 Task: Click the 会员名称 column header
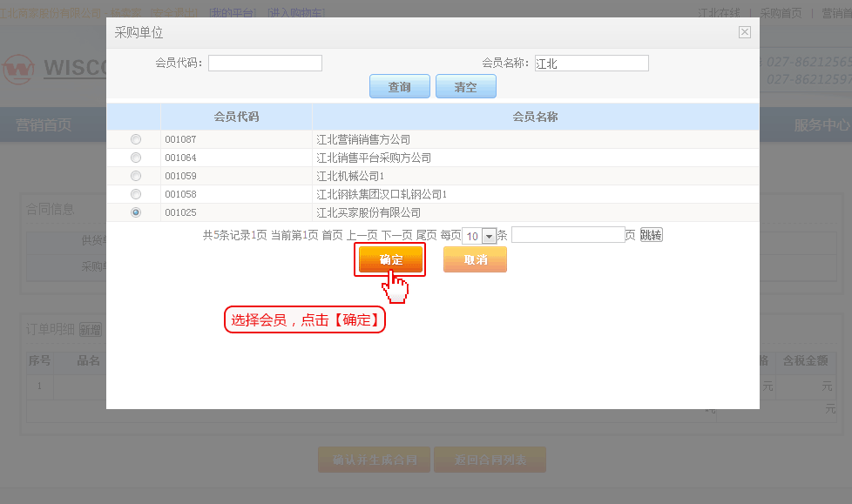(x=535, y=117)
